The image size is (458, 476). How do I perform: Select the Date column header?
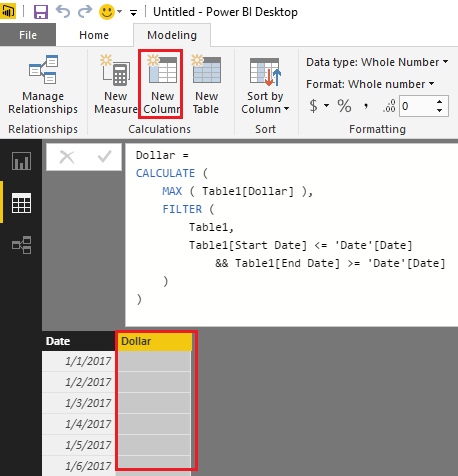click(78, 341)
